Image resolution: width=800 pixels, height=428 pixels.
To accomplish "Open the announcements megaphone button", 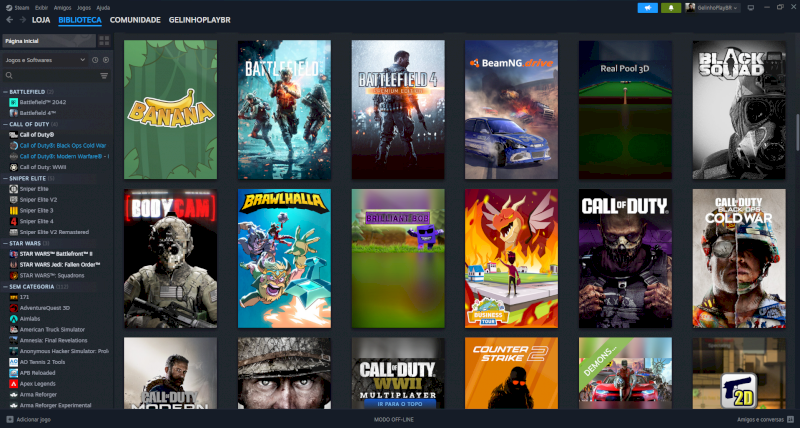I will point(647,8).
